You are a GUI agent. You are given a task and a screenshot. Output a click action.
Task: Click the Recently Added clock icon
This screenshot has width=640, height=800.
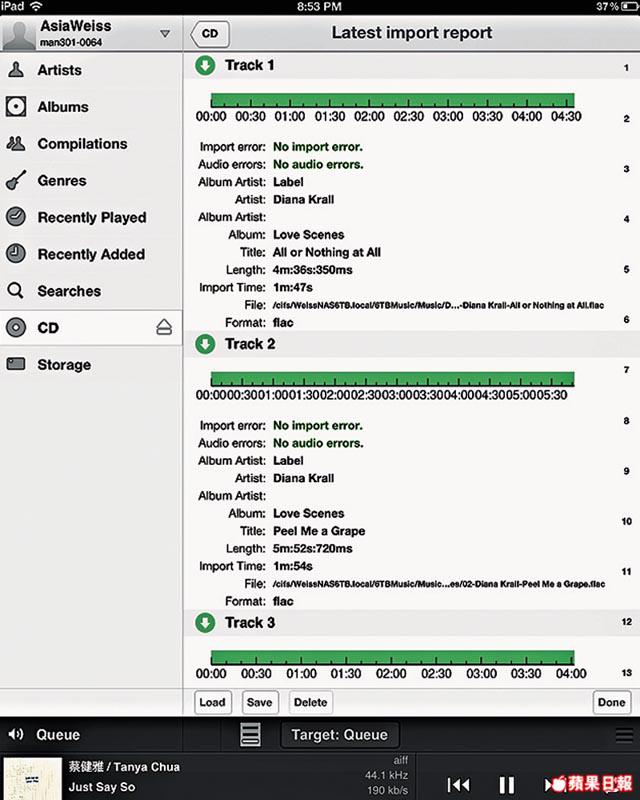point(16,254)
